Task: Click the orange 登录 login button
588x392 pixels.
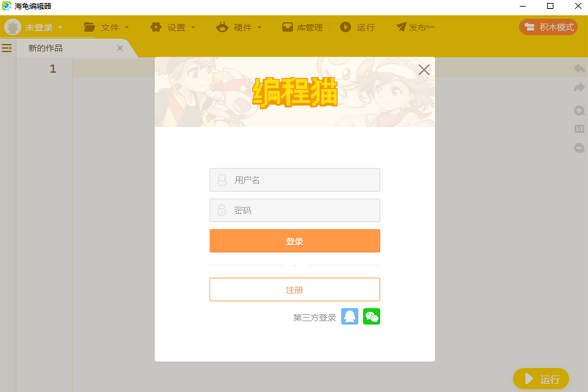Action: click(294, 241)
